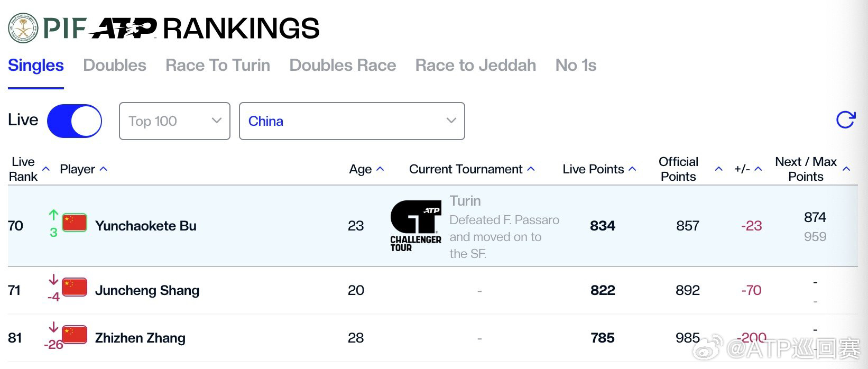Open the Race To Turin tab
Image resolution: width=868 pixels, height=369 pixels.
[218, 65]
